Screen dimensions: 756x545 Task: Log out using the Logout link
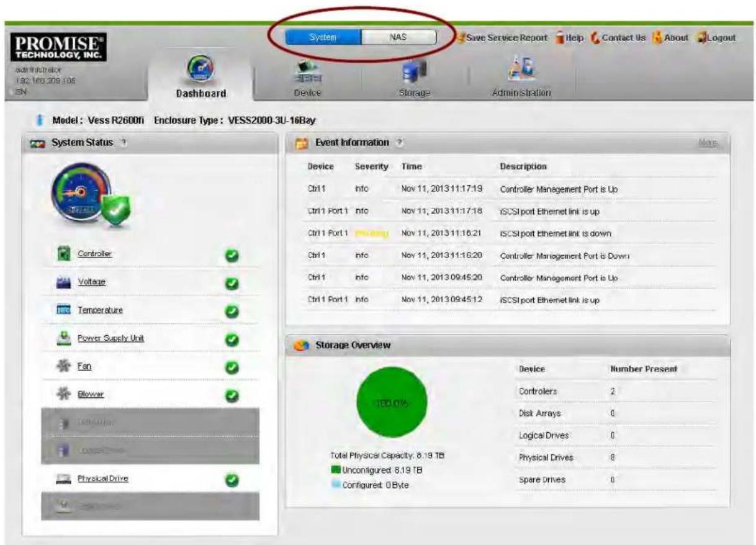721,38
